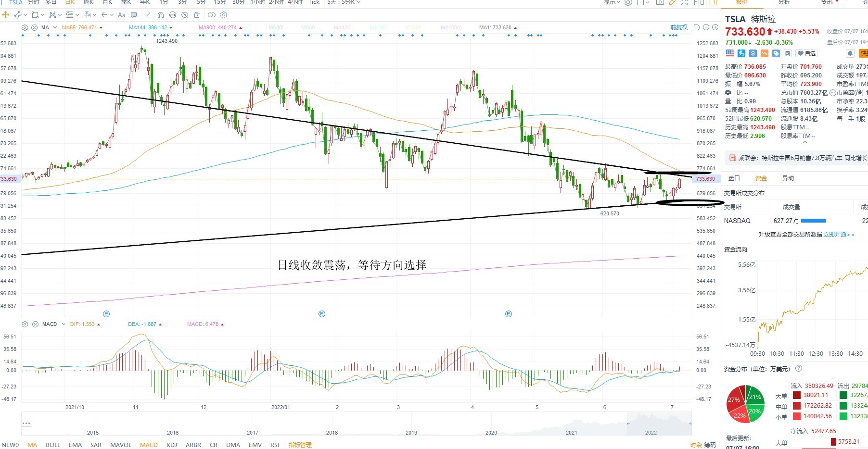The width and height of the screenshot is (868, 449).
Task: Select the magnet snap tool
Action: coord(161,15)
